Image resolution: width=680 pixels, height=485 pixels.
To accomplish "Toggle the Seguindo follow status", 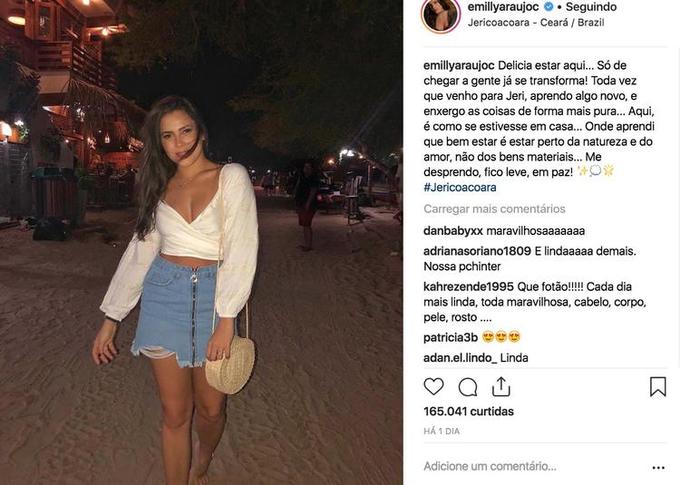I will [x=591, y=7].
